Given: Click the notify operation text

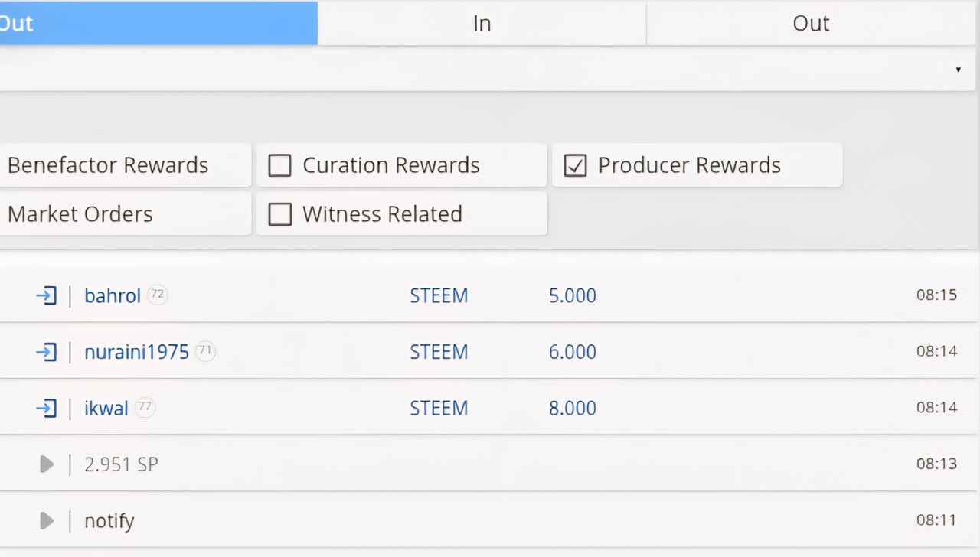Looking at the screenshot, I should 109,522.
